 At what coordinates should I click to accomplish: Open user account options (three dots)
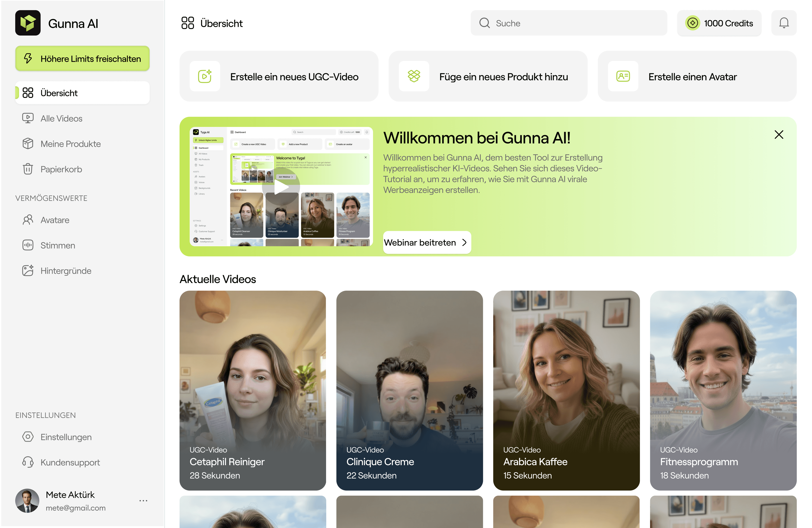pyautogui.click(x=143, y=501)
